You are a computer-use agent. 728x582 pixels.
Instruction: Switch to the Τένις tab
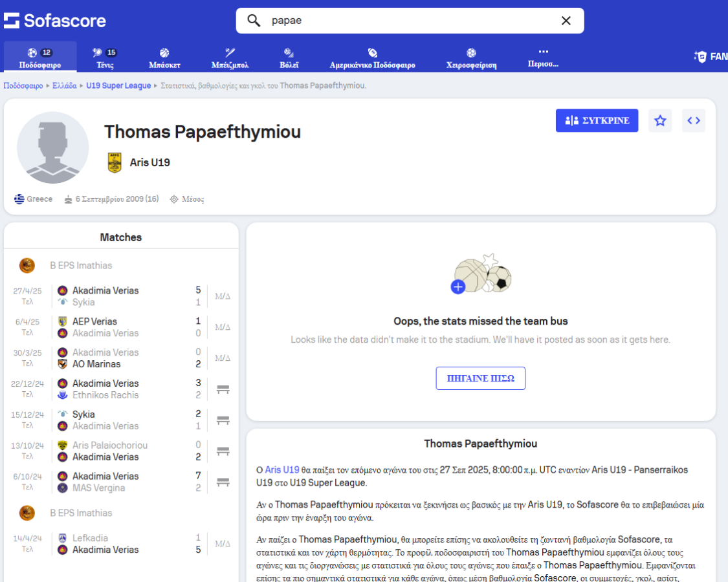(x=105, y=58)
